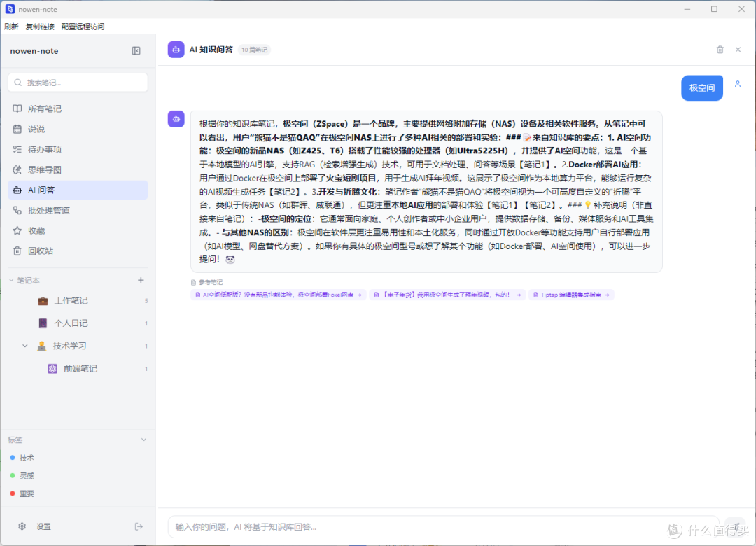Open 回收站 trash
The height and width of the screenshot is (546, 756).
[78, 251]
